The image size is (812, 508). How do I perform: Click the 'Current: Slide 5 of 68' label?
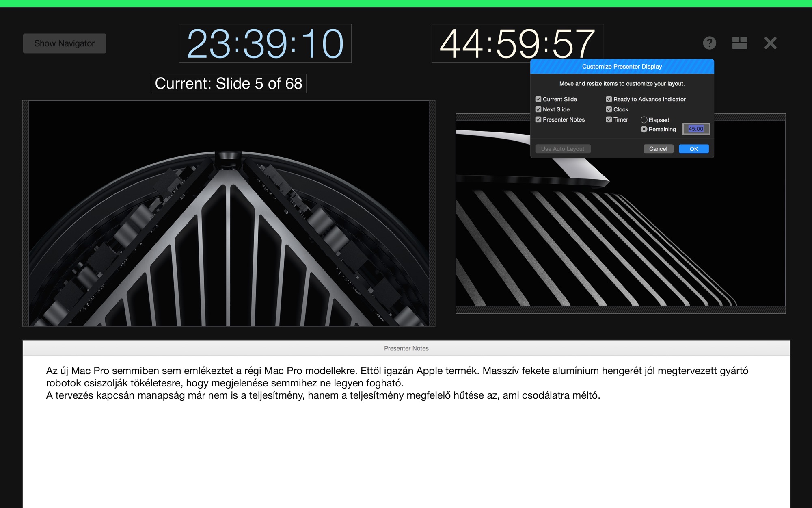point(229,84)
